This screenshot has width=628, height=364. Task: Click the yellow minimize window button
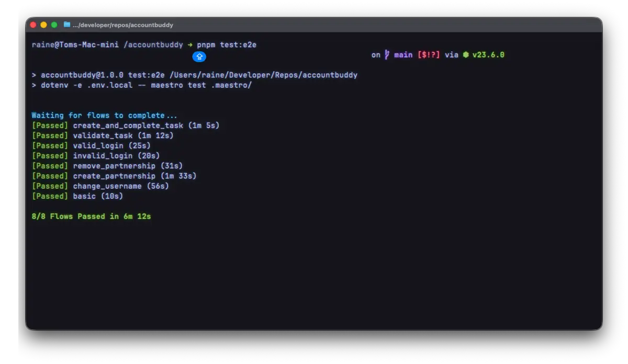coord(44,25)
